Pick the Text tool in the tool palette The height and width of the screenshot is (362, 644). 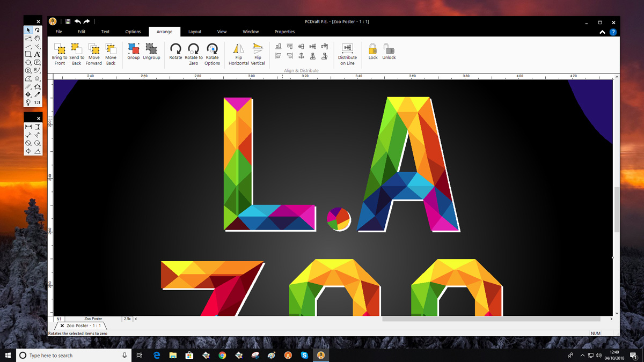pyautogui.click(x=38, y=54)
